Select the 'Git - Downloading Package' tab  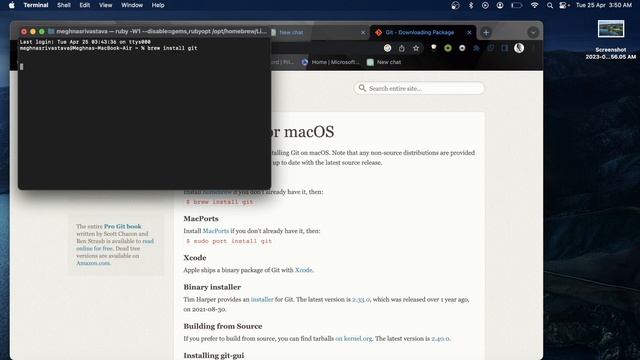(x=420, y=32)
